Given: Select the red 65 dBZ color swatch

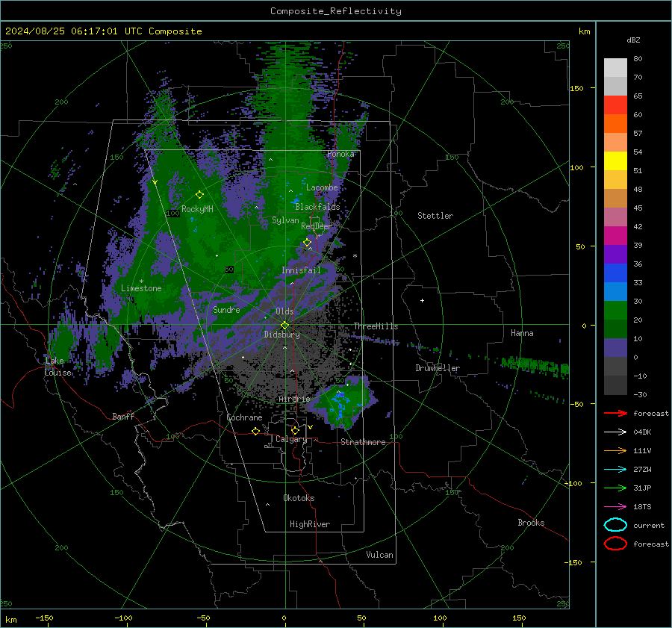Looking at the screenshot, I should [615, 105].
